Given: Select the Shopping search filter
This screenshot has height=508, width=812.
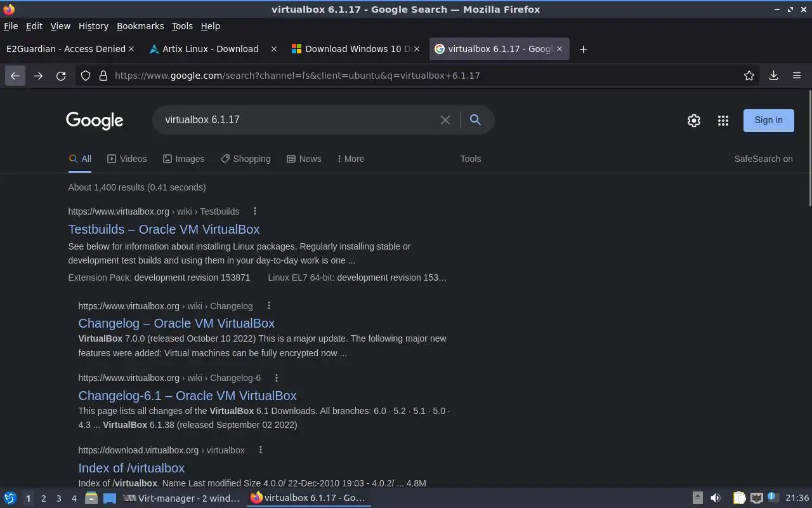Looking at the screenshot, I should point(246,159).
